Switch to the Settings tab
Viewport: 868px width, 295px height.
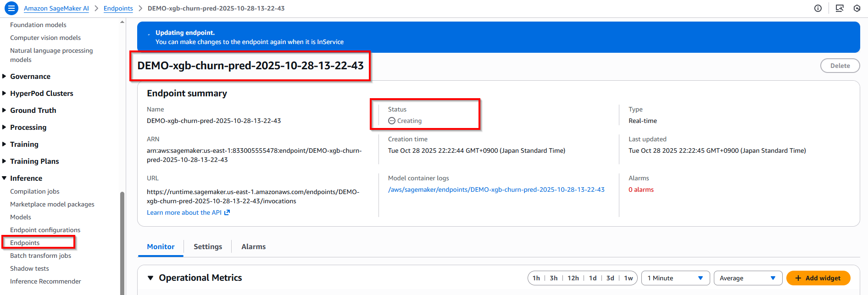click(x=208, y=247)
